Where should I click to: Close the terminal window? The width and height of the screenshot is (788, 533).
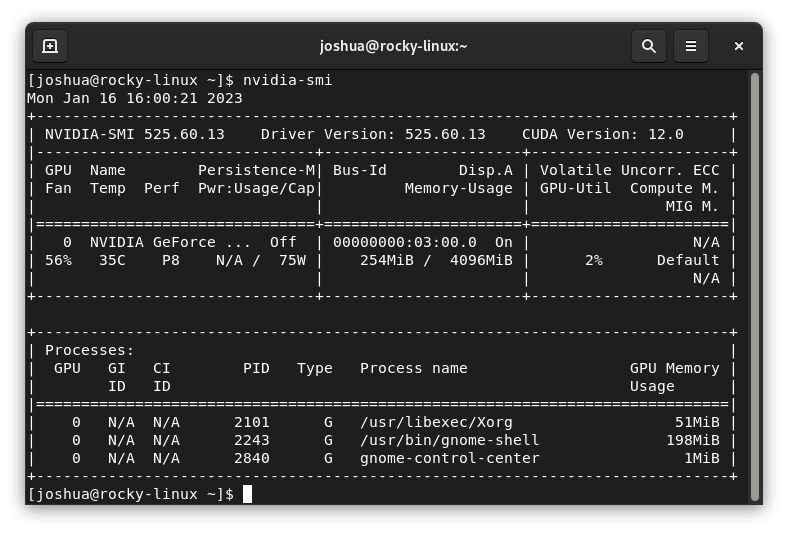pyautogui.click(x=738, y=46)
